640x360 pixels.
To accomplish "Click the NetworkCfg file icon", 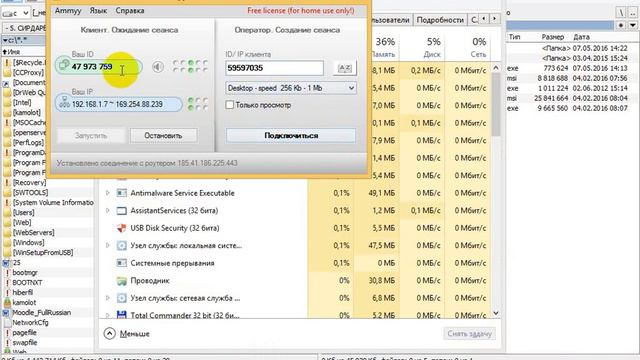I will pos(7,322).
